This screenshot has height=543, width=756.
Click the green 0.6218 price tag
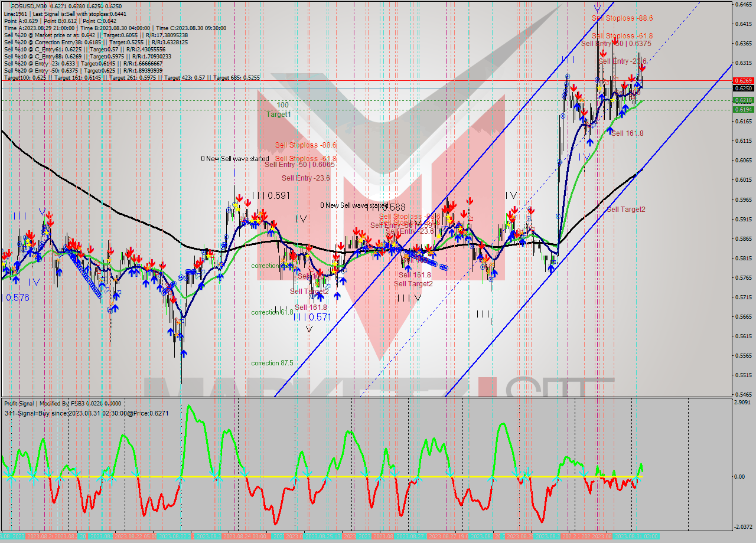(x=743, y=100)
